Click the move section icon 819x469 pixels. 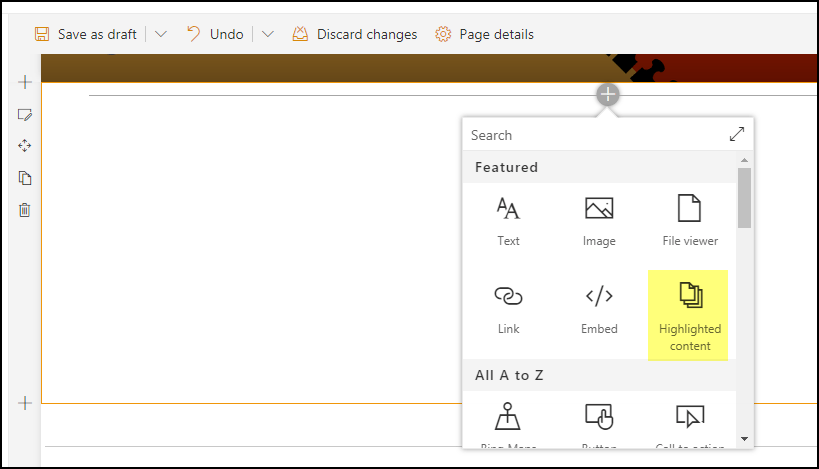25,146
